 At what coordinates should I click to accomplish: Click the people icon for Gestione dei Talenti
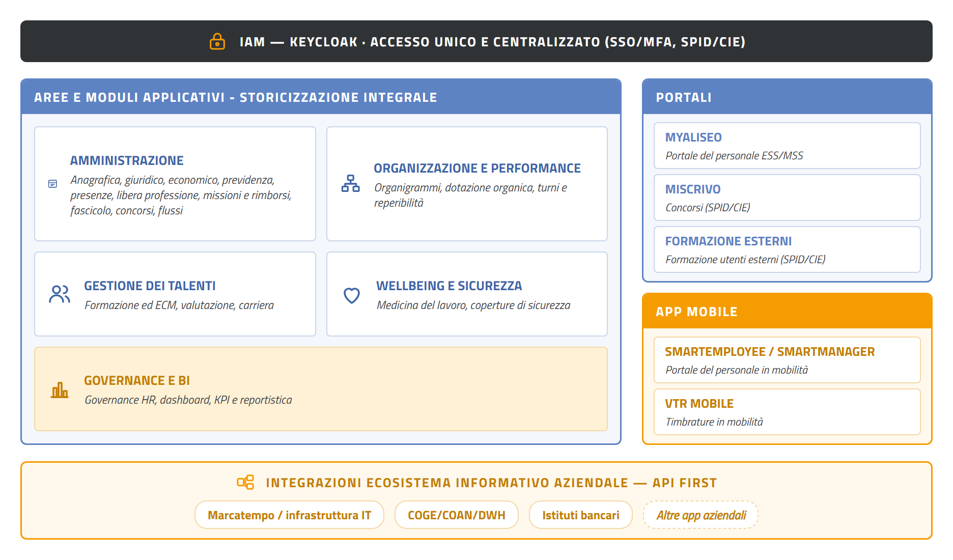[x=60, y=294]
